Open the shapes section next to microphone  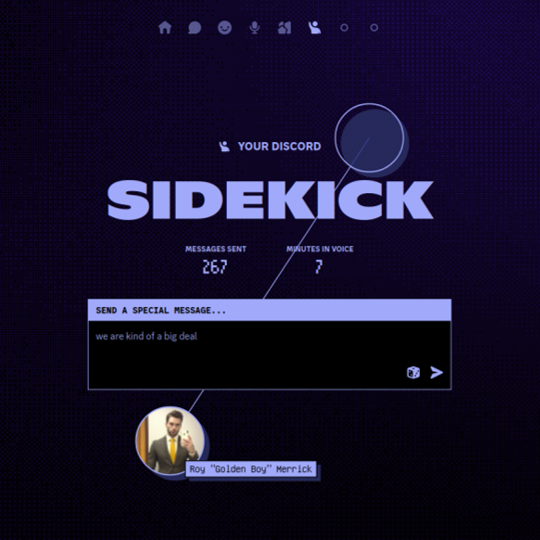coord(284,28)
